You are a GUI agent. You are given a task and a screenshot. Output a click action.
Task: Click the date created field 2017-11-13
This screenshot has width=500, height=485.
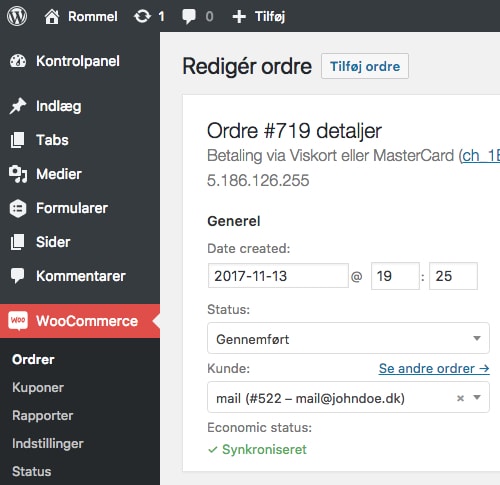coord(278,276)
